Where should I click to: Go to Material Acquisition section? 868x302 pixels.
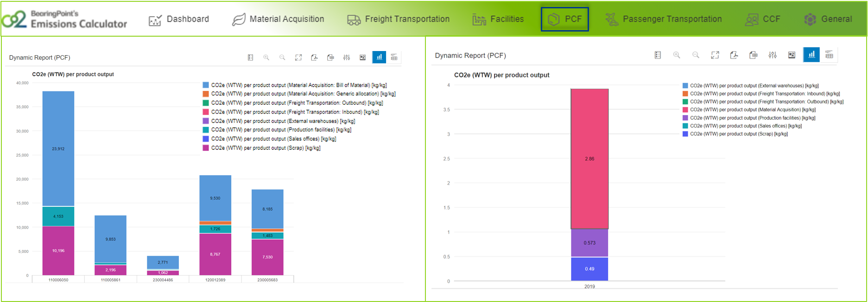278,19
